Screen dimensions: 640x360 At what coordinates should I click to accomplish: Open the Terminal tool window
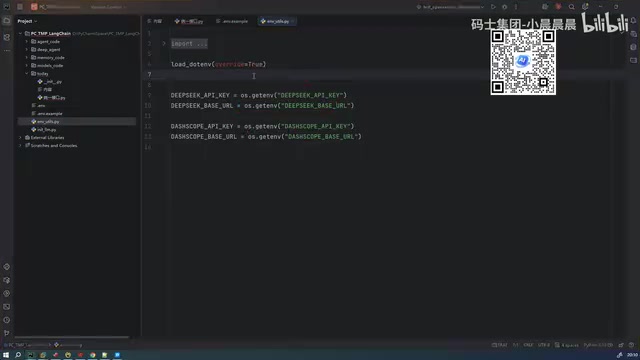pyautogui.click(x=7, y=307)
